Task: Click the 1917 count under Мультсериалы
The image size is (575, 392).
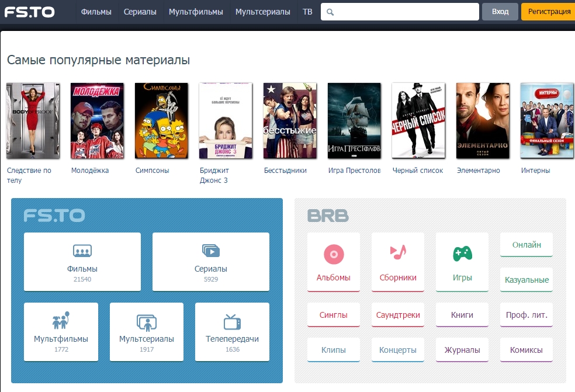Action: 147,349
